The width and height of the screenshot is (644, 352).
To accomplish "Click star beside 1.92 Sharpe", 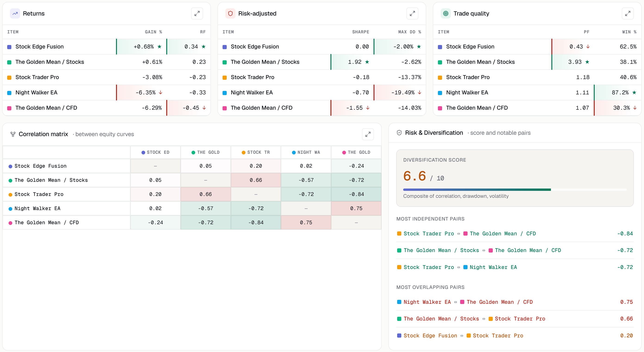I will tap(367, 62).
